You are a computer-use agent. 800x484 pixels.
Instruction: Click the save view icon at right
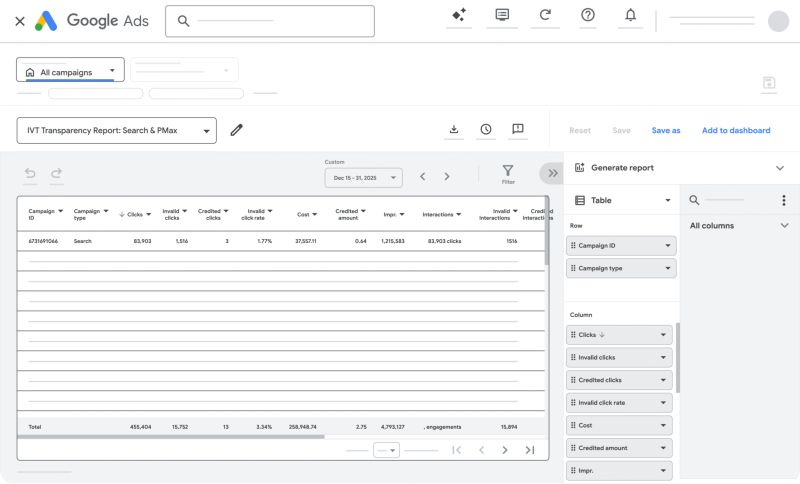769,83
